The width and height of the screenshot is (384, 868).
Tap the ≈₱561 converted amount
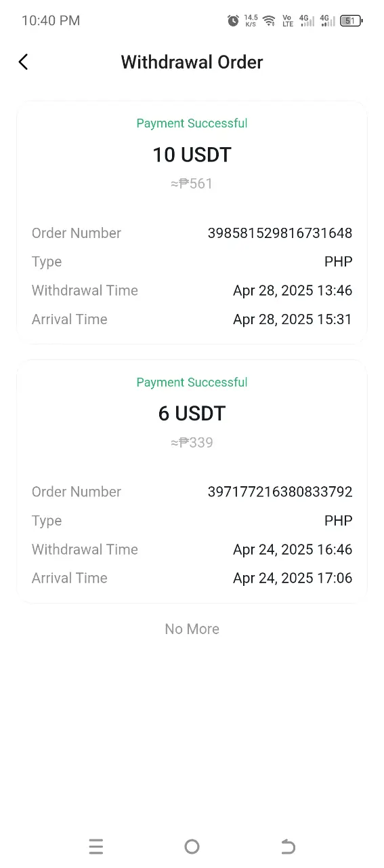click(192, 184)
